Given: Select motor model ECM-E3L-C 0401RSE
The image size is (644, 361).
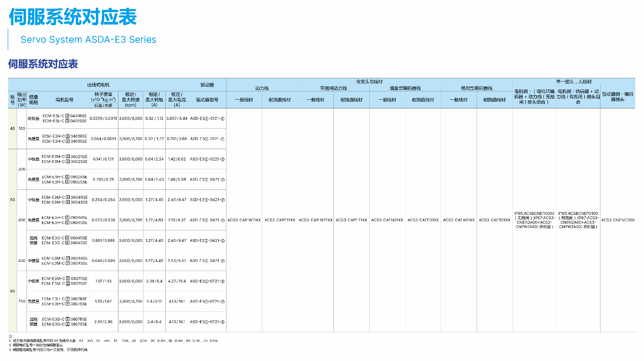Looking at the screenshot, I should 64,116.
